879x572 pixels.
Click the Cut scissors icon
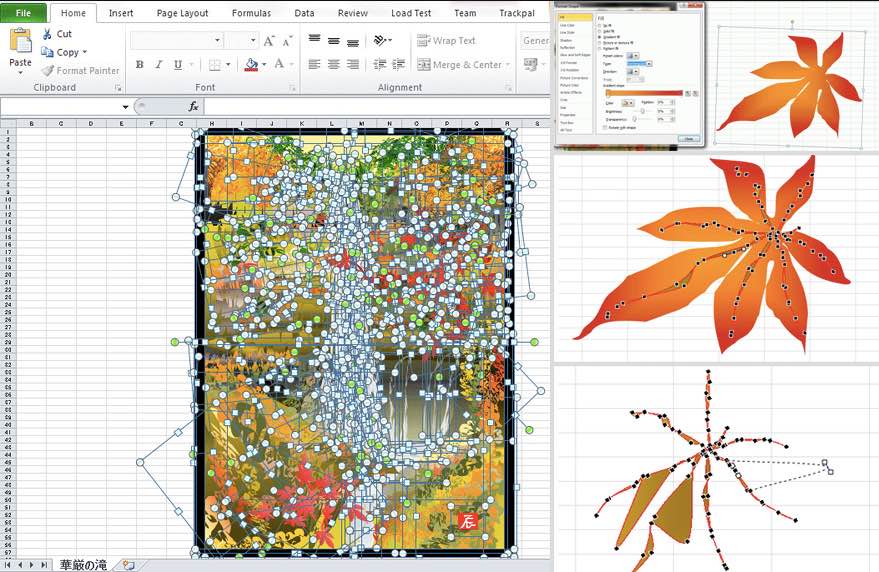pos(49,34)
